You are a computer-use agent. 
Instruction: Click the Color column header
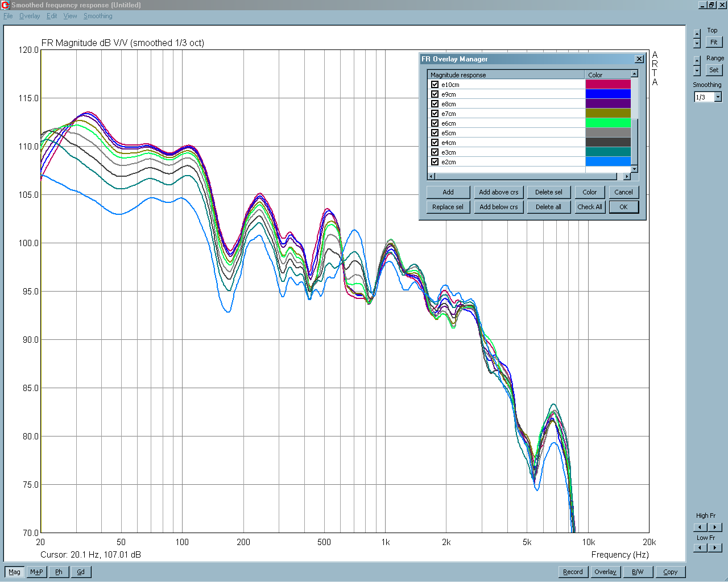tap(608, 75)
